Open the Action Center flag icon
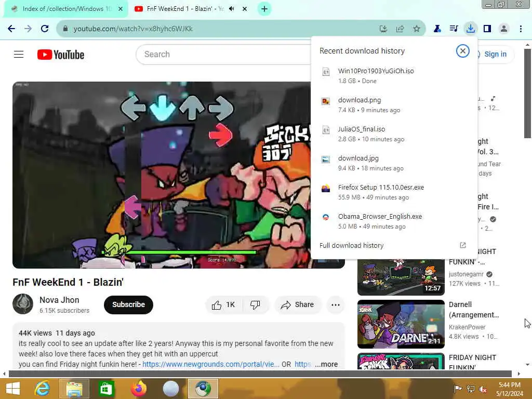This screenshot has height=399, width=532. point(458,389)
